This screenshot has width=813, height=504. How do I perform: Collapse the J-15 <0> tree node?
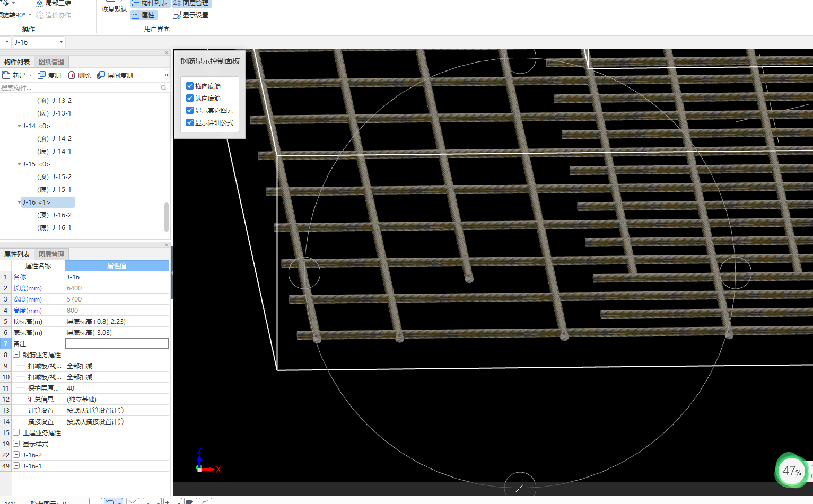click(19, 164)
